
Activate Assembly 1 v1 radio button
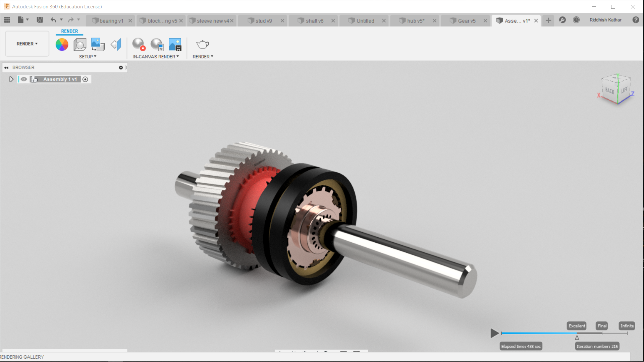[x=85, y=79]
